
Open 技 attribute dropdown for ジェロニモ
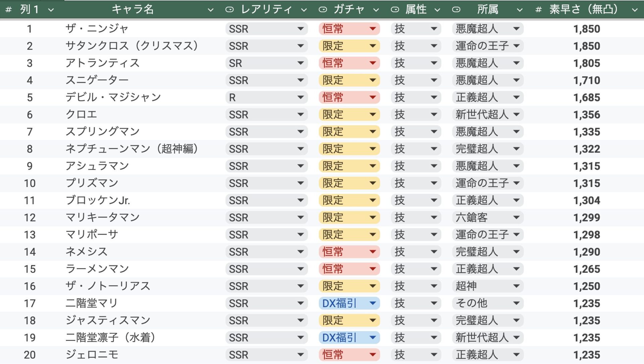[x=434, y=355]
